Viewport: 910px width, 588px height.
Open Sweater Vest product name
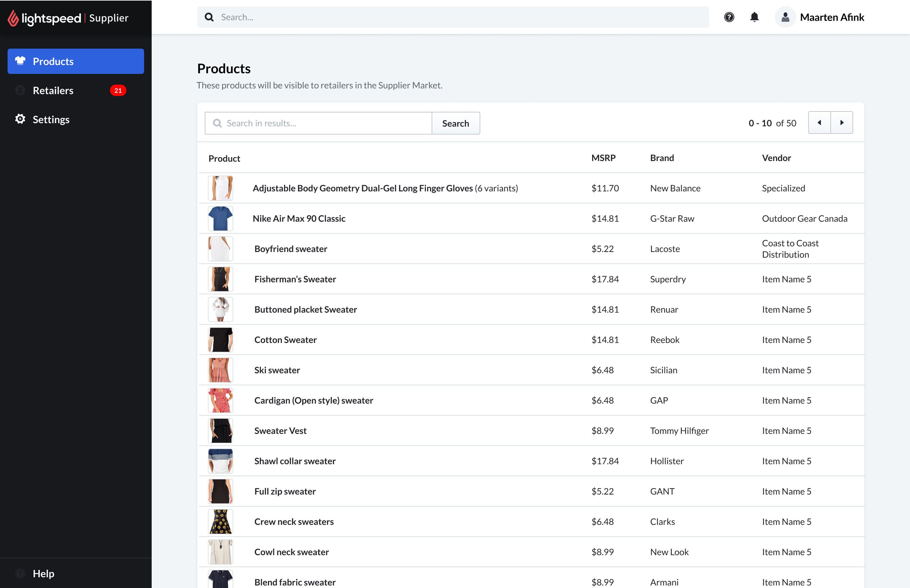click(x=280, y=431)
